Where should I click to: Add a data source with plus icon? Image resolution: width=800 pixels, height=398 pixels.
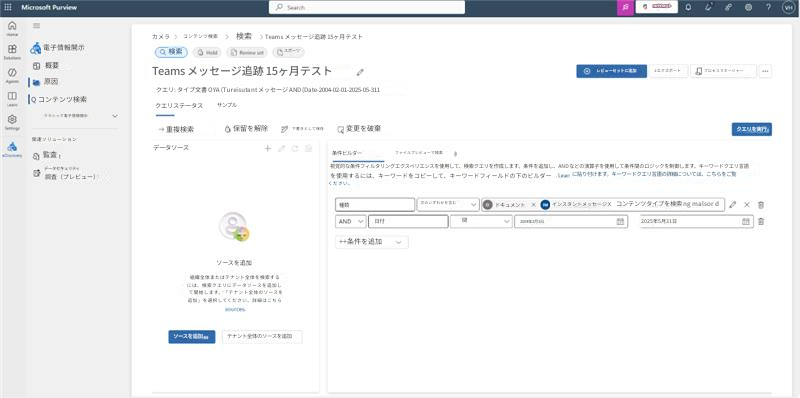(267, 148)
